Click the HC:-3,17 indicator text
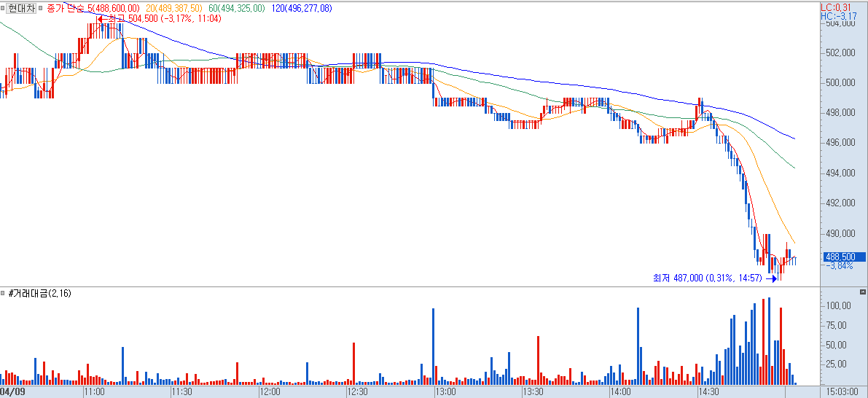This screenshot has width=868, height=398. pyautogui.click(x=838, y=16)
